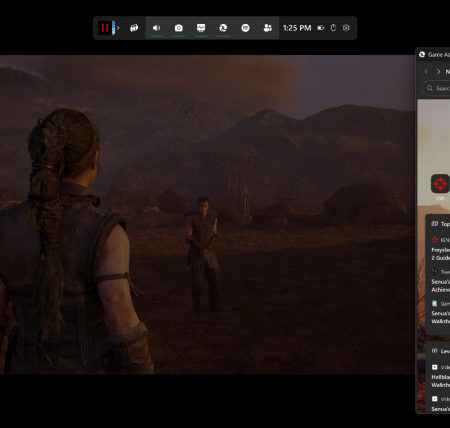Go forward in Game Assist browser
Image resolution: width=450 pixels, height=428 pixels.
click(438, 72)
